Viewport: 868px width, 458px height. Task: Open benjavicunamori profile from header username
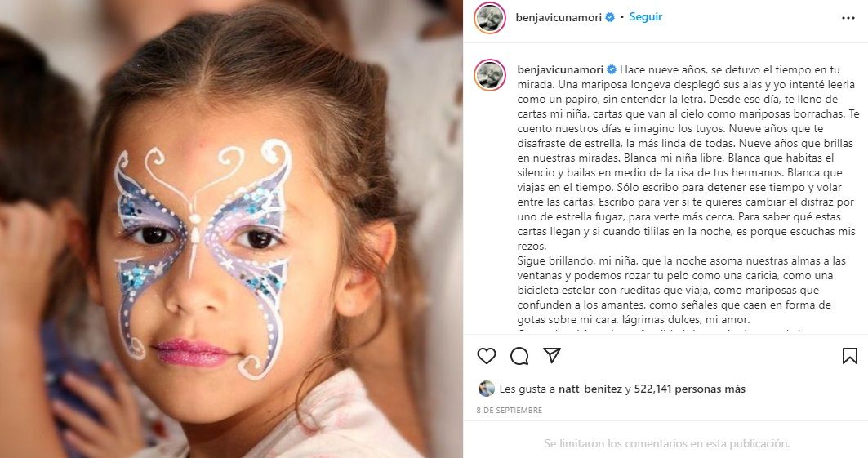559,17
